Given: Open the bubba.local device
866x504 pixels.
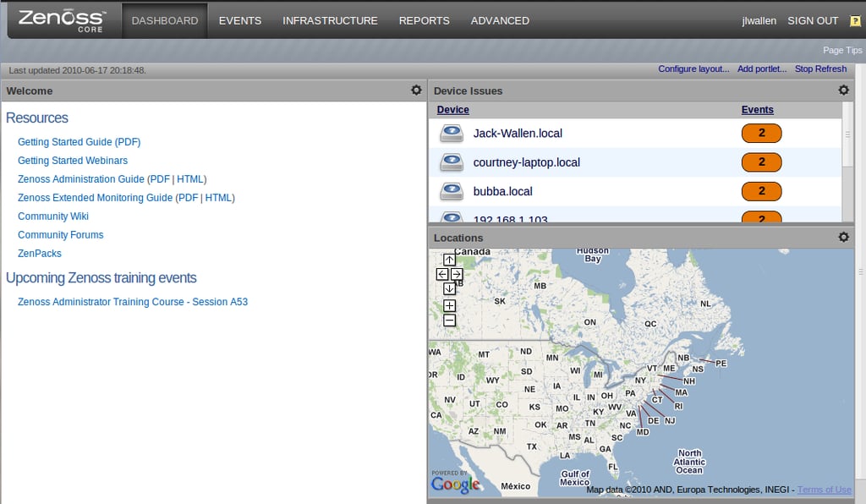Looking at the screenshot, I should pos(502,192).
